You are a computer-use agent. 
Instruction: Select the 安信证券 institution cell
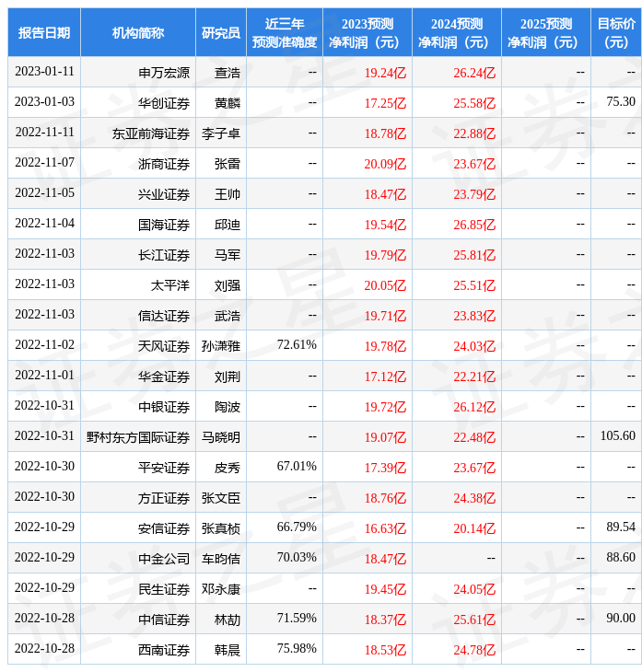point(138,528)
